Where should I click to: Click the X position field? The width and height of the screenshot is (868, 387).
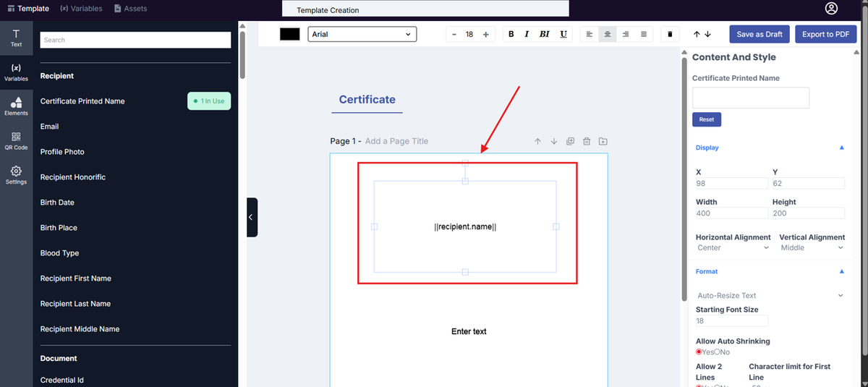click(x=731, y=184)
